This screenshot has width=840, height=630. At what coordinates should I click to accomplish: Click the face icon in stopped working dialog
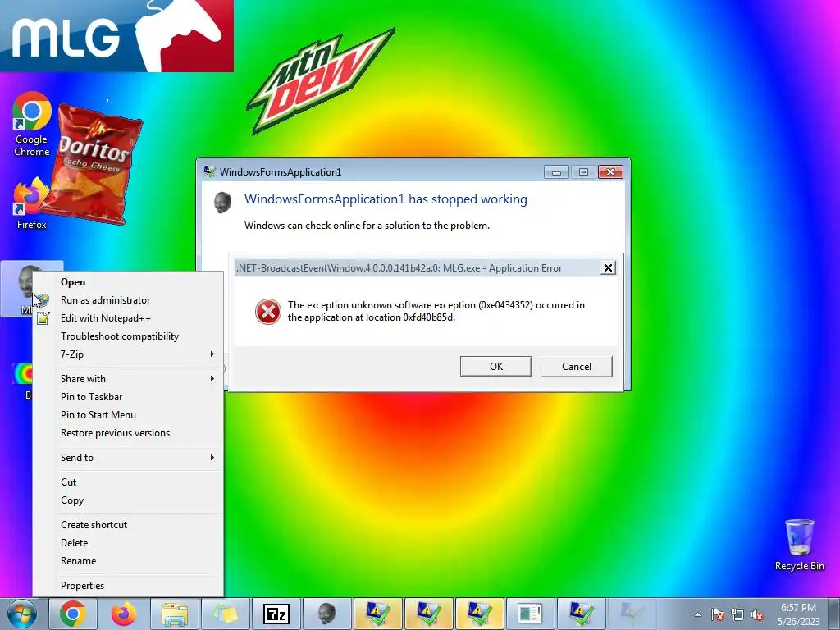coord(223,203)
